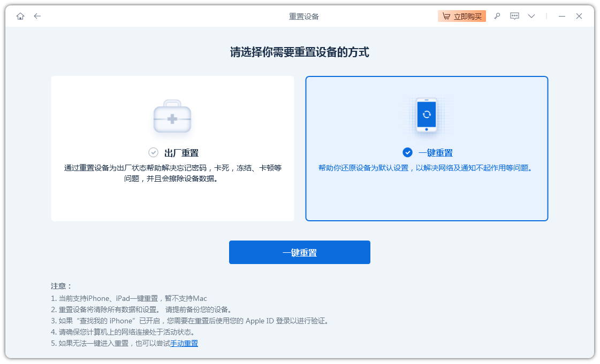Click the 出厂重置 card title
The width and height of the screenshot is (600, 364).
(181, 153)
